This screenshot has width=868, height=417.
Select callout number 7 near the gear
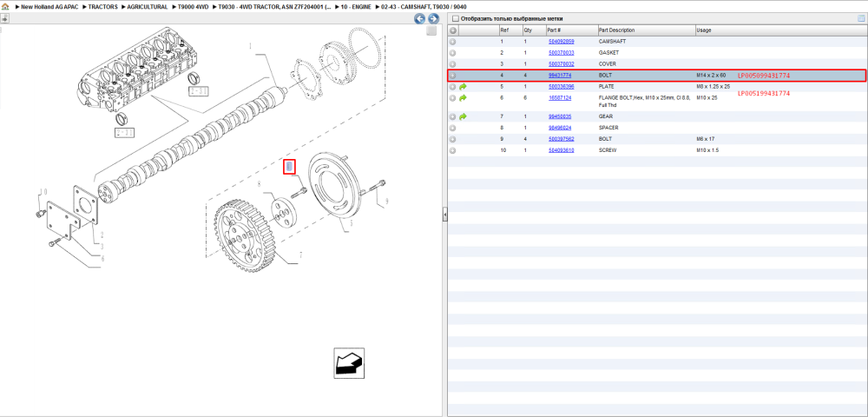click(300, 255)
